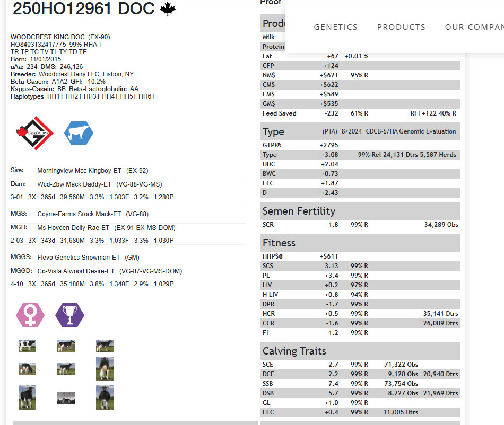Click the Calving Traits header

360,351
